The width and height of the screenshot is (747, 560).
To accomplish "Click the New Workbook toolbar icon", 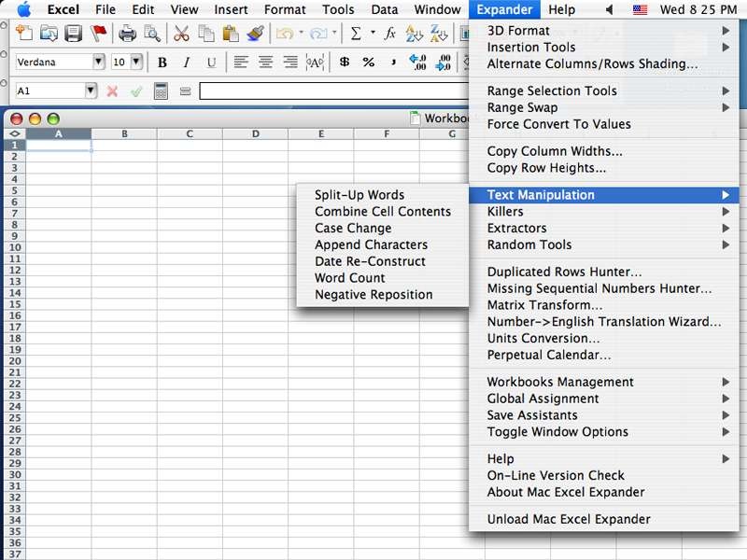I will point(24,34).
